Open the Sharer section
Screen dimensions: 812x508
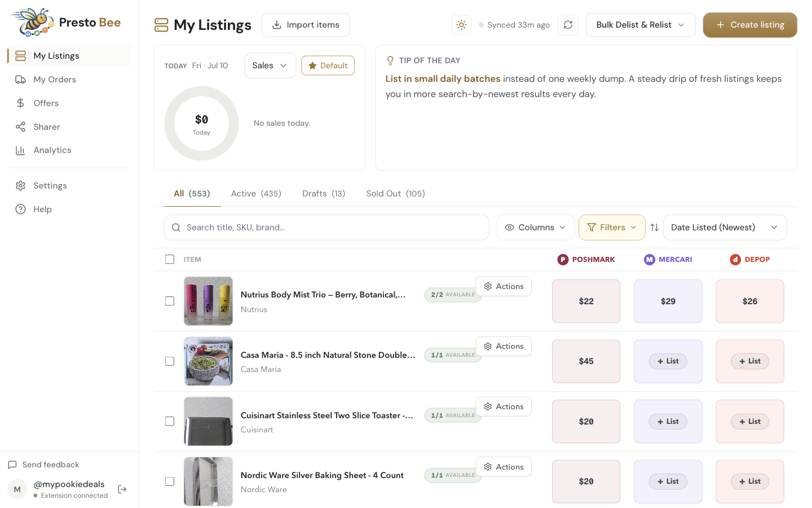click(x=69, y=127)
